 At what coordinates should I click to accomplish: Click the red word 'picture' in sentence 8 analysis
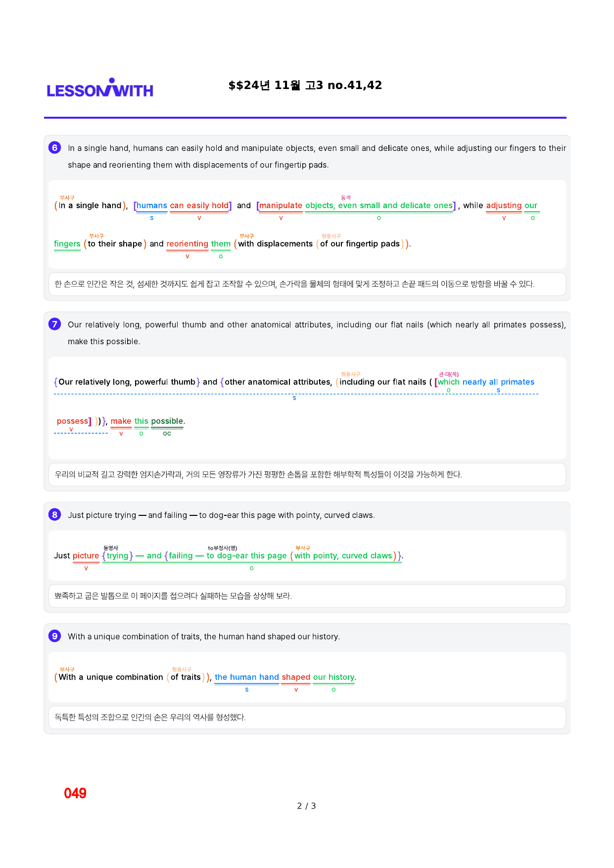click(86, 555)
